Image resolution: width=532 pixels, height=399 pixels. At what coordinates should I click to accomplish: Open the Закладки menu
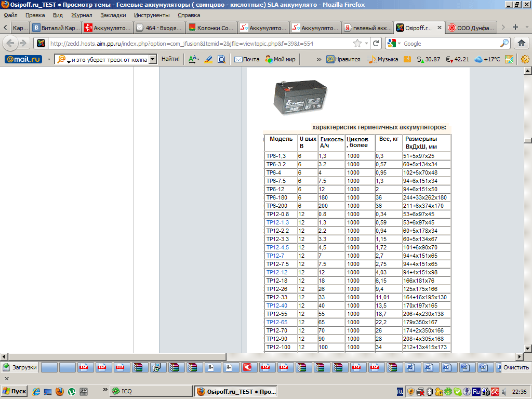[x=113, y=15]
